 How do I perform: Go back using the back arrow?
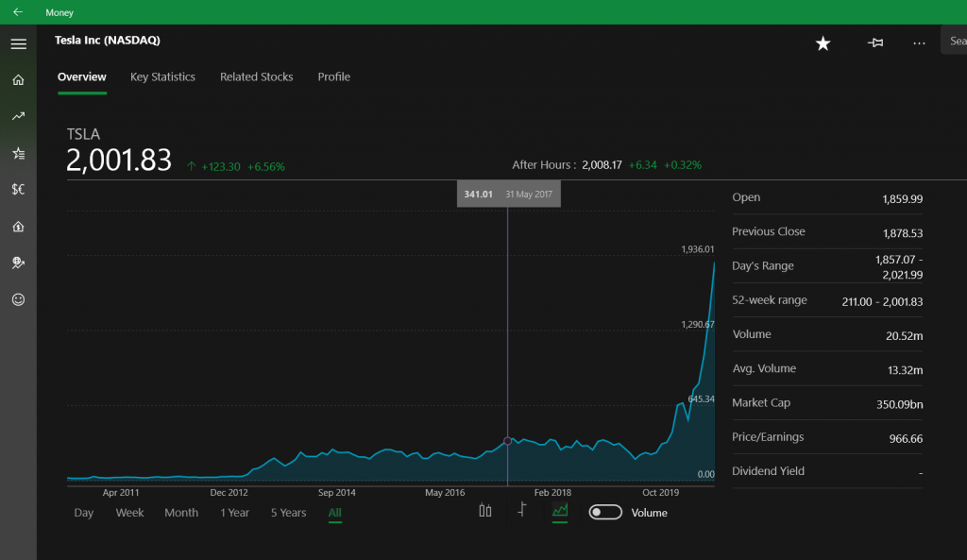(18, 11)
